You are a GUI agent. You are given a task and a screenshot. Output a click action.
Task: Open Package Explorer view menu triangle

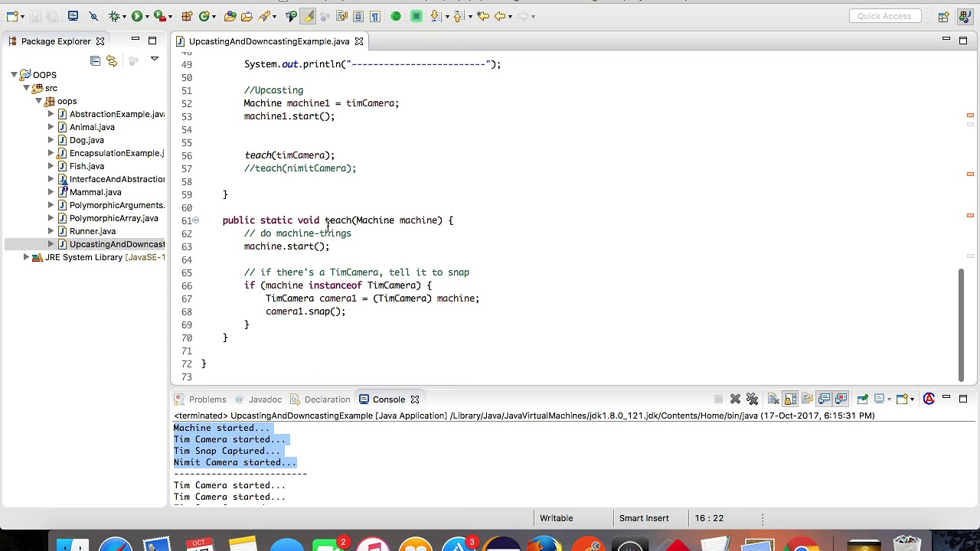point(154,59)
